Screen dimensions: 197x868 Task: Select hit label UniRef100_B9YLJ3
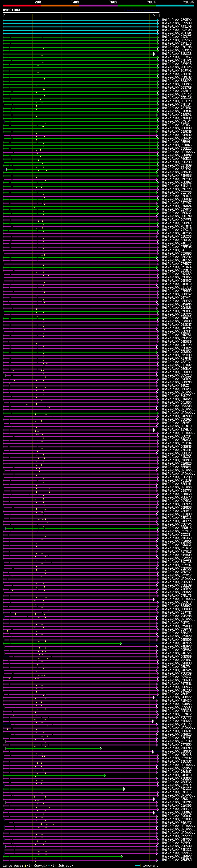click(x=177, y=43)
